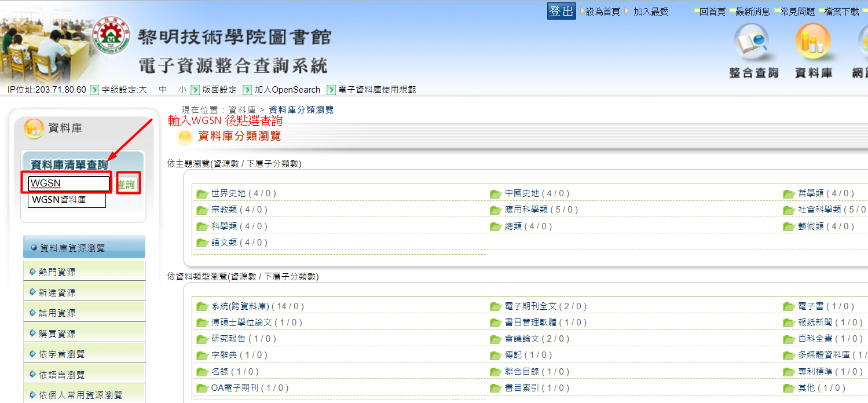Open 檔案下載 in top menu
The image size is (868, 403).
(842, 12)
